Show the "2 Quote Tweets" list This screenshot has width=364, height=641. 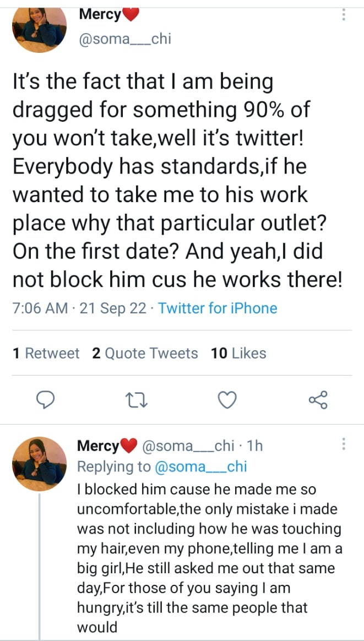[x=145, y=353]
